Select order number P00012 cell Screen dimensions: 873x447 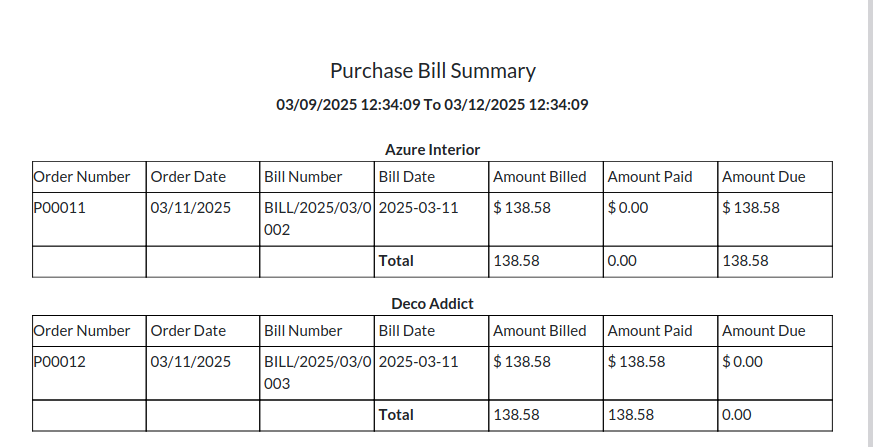pos(89,373)
